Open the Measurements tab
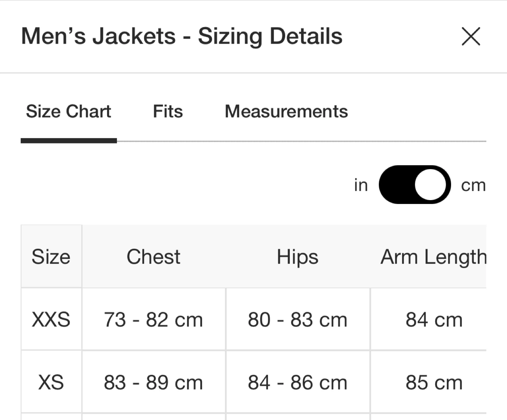 tap(286, 112)
